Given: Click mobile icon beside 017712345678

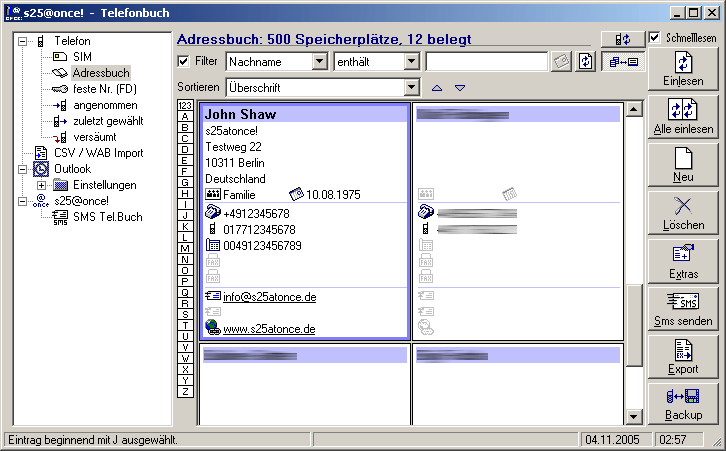Looking at the screenshot, I should point(213,229).
